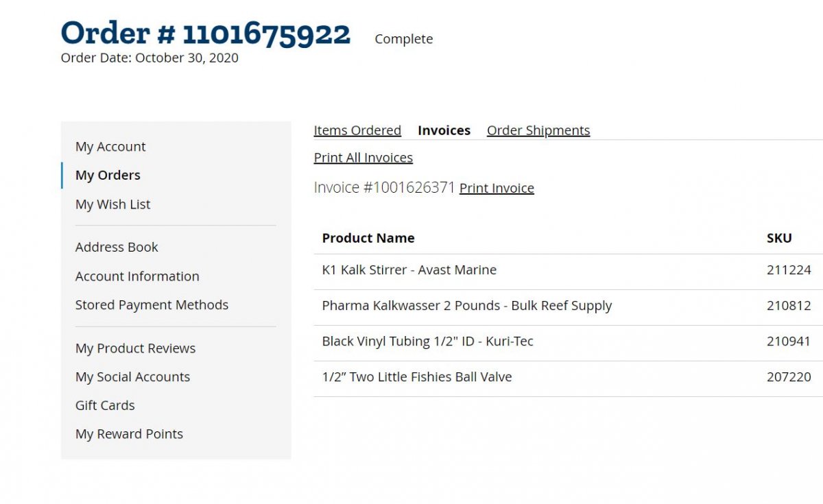Open My Wish List page
Screen dimensions: 823x504
(x=112, y=204)
